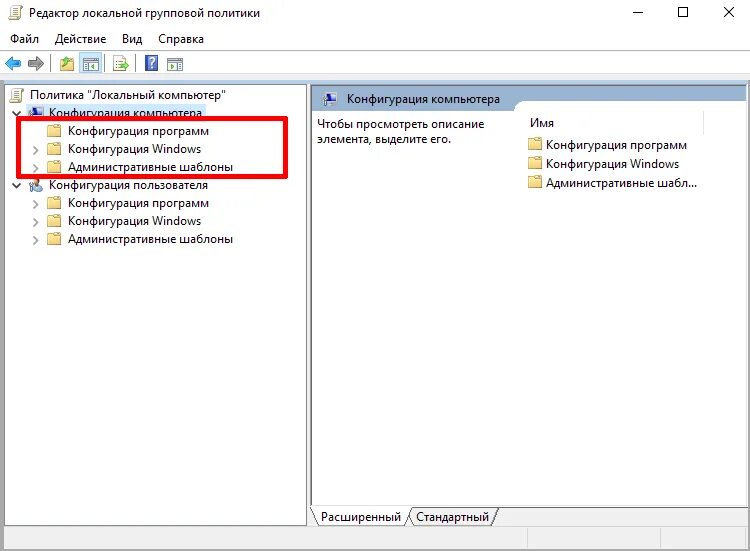Click the policy scroll icon at tree root

pos(16,95)
